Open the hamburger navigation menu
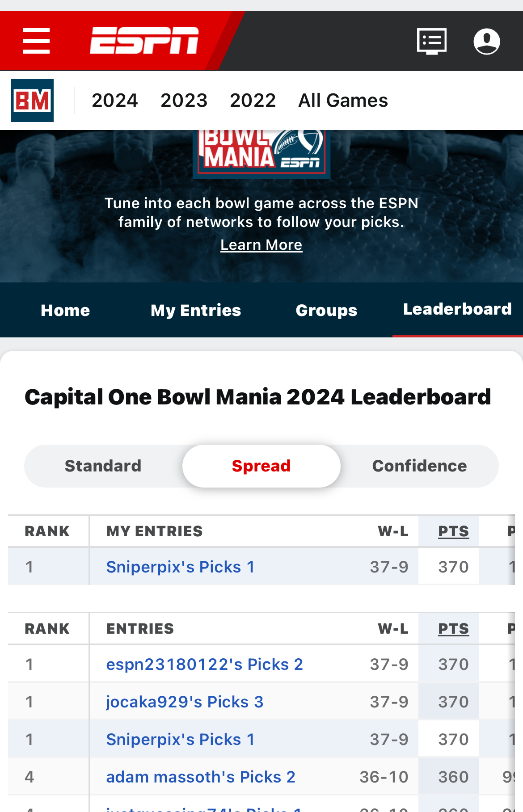This screenshot has width=523, height=812. click(x=36, y=41)
